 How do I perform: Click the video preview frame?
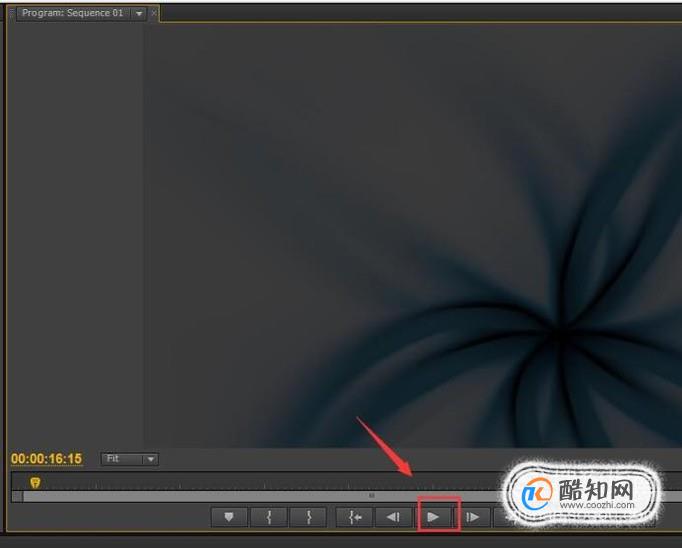412,235
